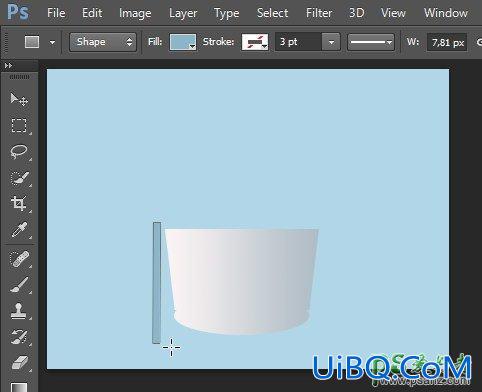The image size is (482, 392).
Task: Pick the Eyedropper tool
Action: [19, 230]
